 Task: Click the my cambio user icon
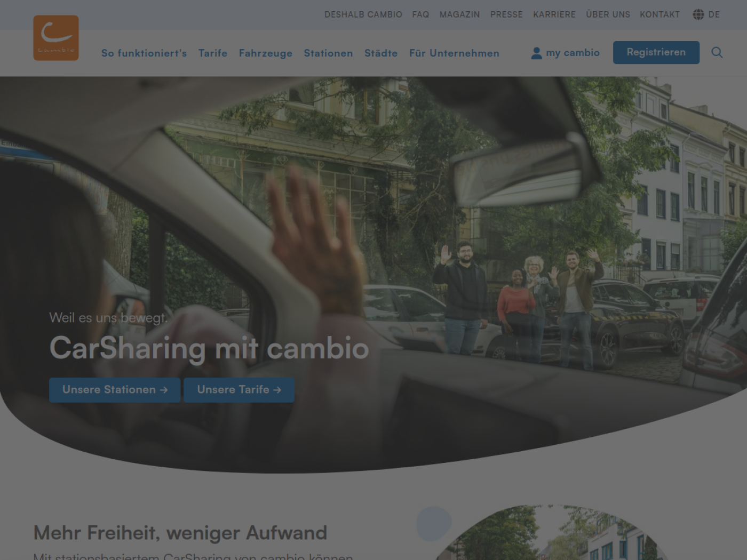(x=536, y=53)
